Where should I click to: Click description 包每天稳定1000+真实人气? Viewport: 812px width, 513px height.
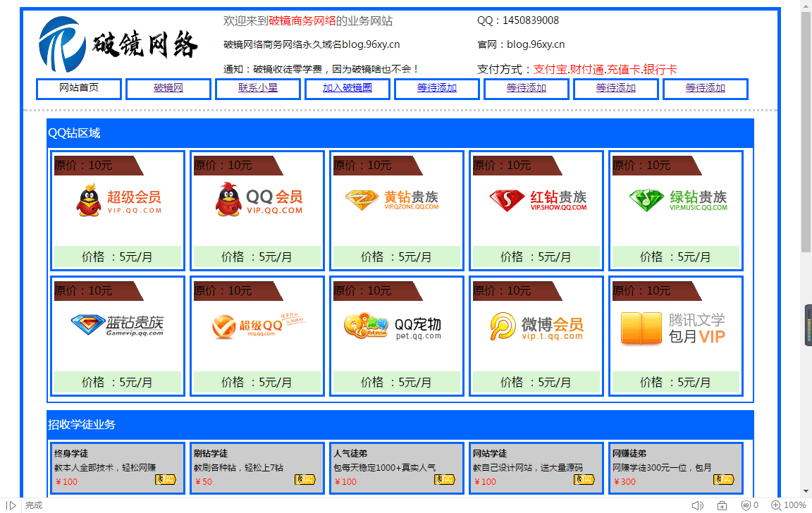tap(385, 467)
